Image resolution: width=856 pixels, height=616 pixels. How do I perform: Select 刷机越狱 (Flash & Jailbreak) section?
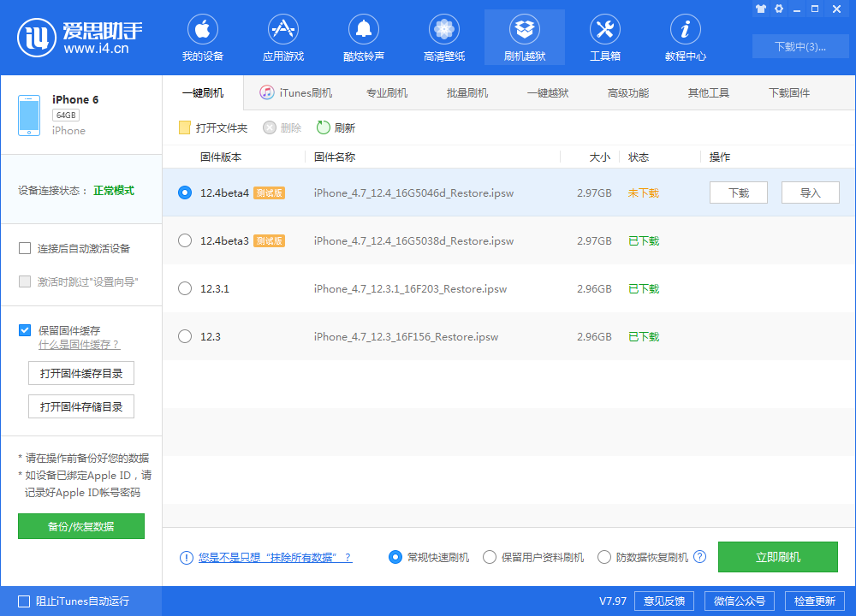[524, 37]
